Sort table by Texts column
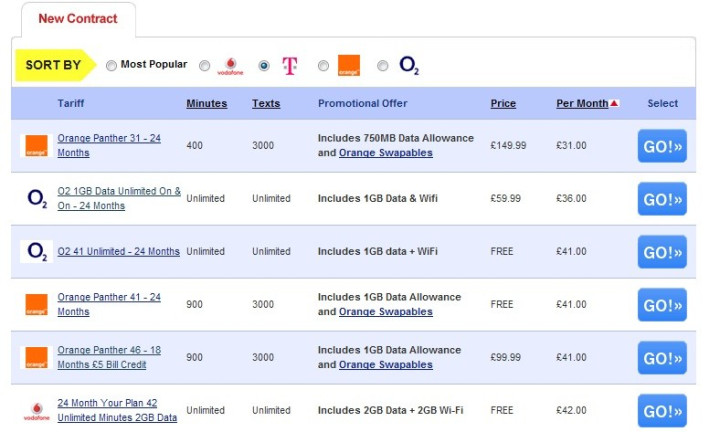Image resolution: width=720 pixels, height=432 pixels. tap(266, 104)
